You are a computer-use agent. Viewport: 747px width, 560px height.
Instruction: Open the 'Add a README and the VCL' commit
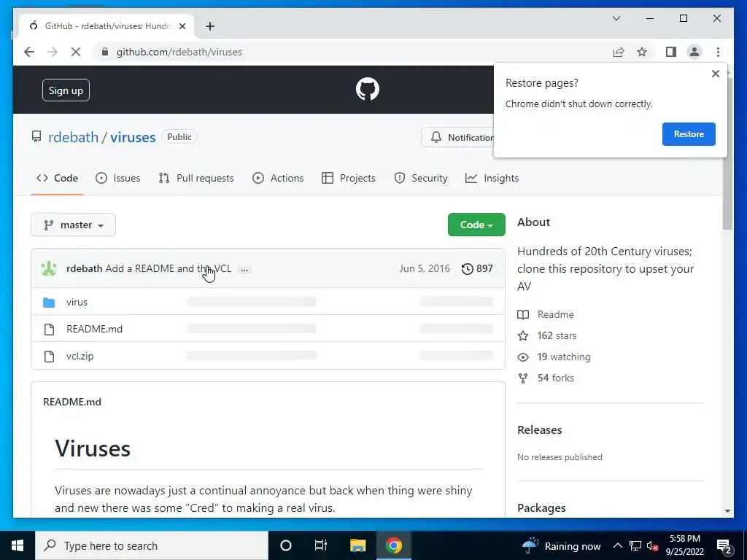(x=169, y=268)
